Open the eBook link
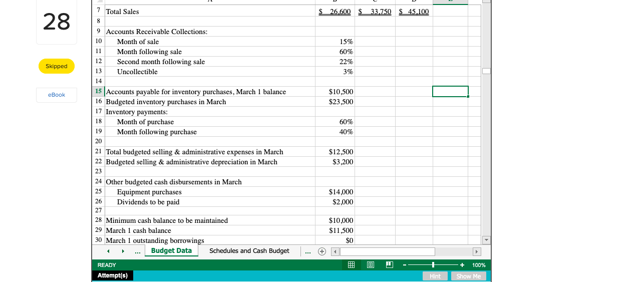The image size is (644, 282). point(57,95)
